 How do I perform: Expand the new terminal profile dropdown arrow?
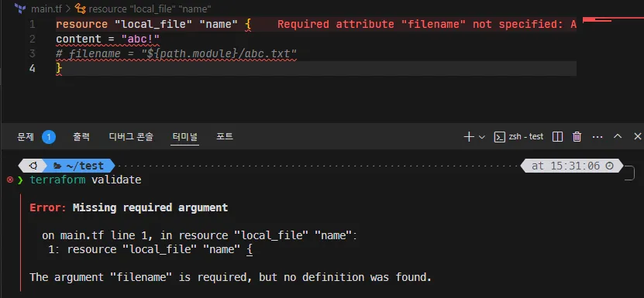(482, 137)
